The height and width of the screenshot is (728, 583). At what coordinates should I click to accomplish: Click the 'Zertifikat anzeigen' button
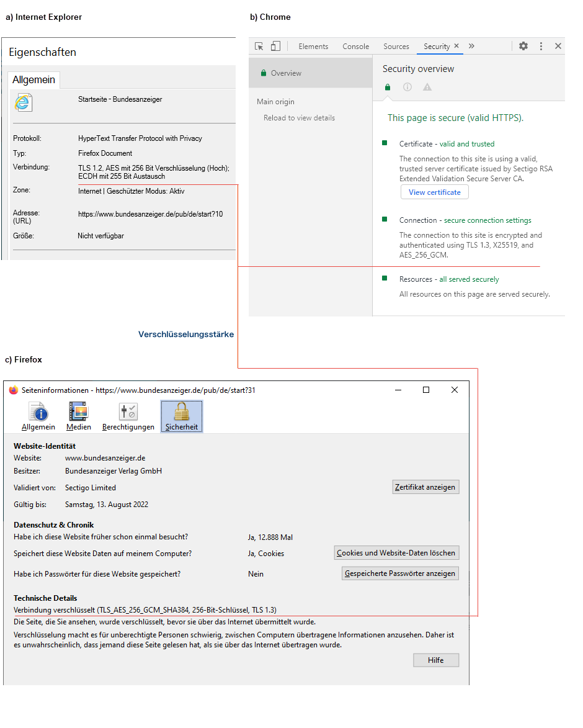pos(425,487)
